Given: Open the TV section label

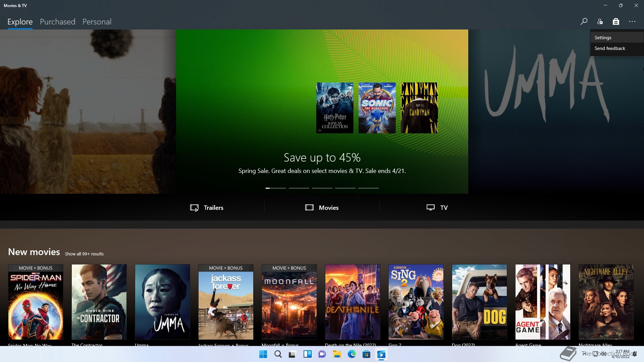Looking at the screenshot, I should click(x=444, y=208).
